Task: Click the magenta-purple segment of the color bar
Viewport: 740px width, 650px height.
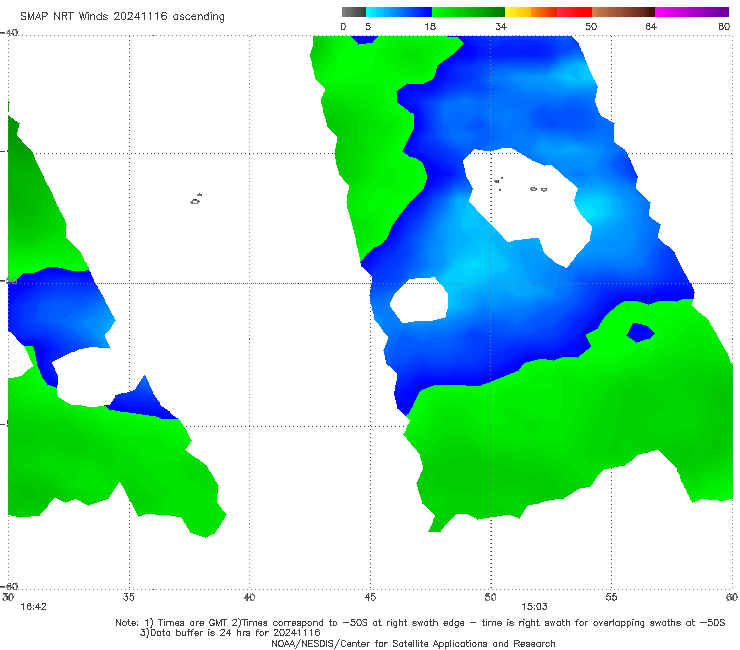Action: [x=692, y=12]
